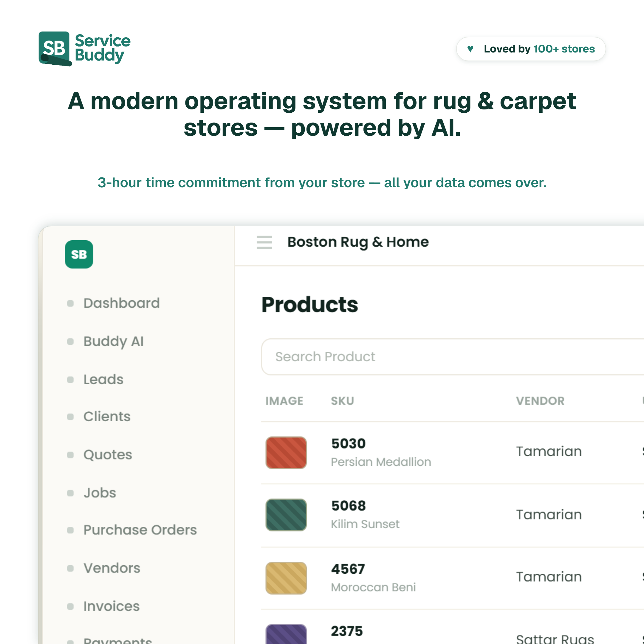Click the Persian Medallion product name
Viewport: 644px width, 644px height.
click(381, 462)
